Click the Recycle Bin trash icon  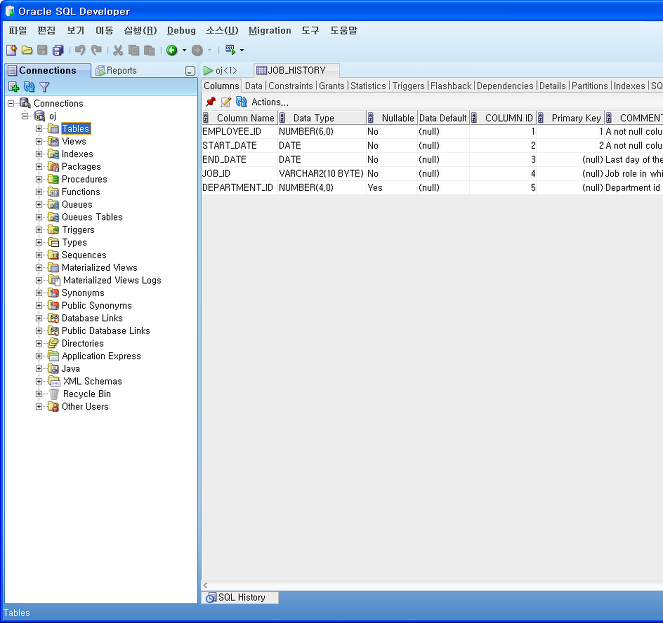pos(54,394)
